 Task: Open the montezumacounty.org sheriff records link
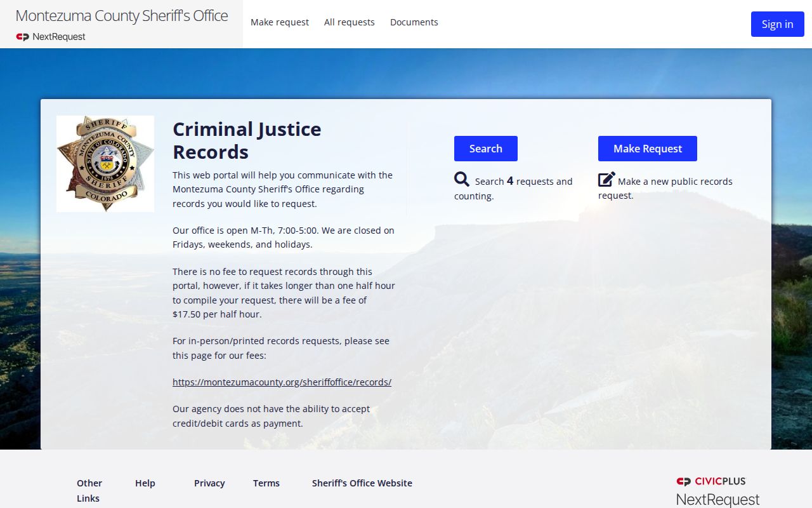[282, 382]
